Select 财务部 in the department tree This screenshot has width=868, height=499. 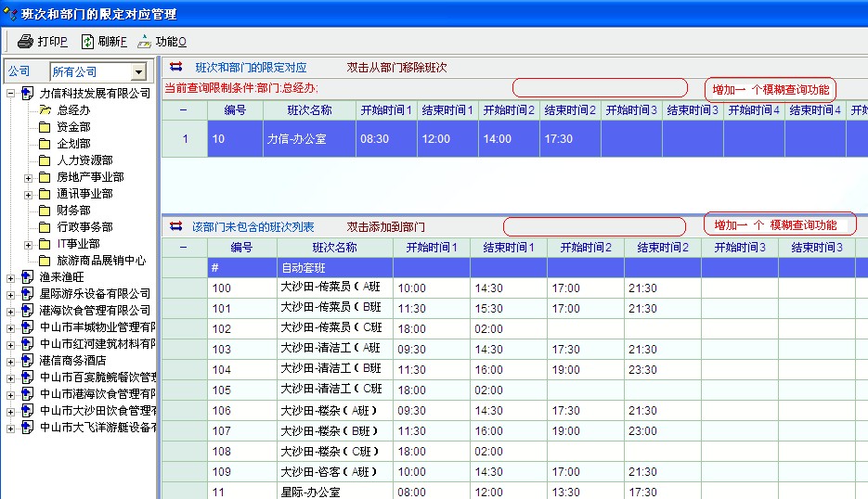73,211
